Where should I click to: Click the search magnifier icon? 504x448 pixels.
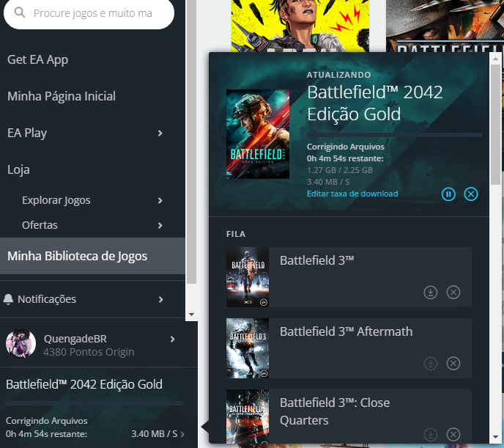tap(20, 13)
